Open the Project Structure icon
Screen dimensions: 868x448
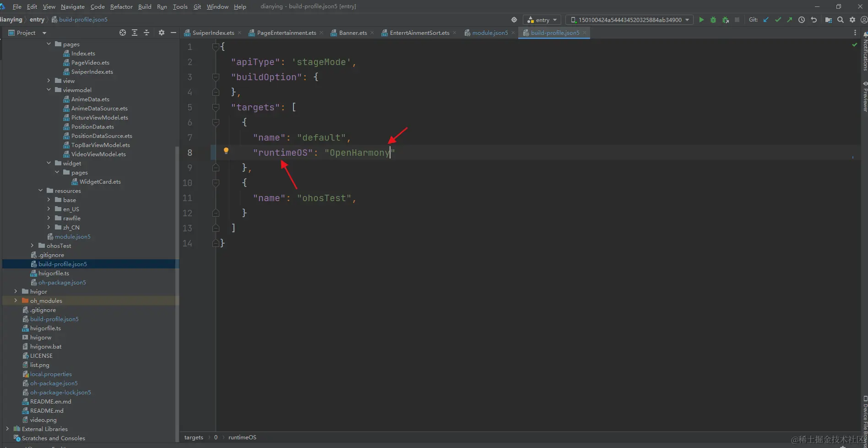tap(828, 20)
